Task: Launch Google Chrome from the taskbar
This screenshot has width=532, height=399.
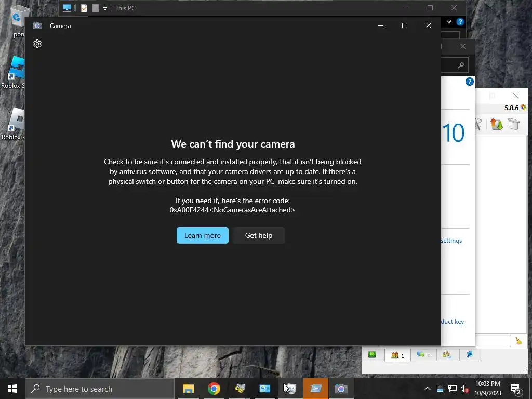Action: point(214,389)
